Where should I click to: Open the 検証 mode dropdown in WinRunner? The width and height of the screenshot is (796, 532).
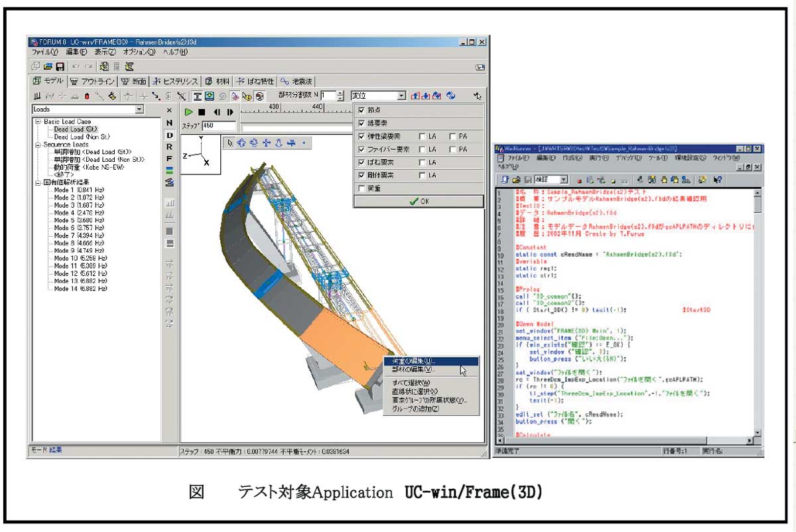pos(563,180)
